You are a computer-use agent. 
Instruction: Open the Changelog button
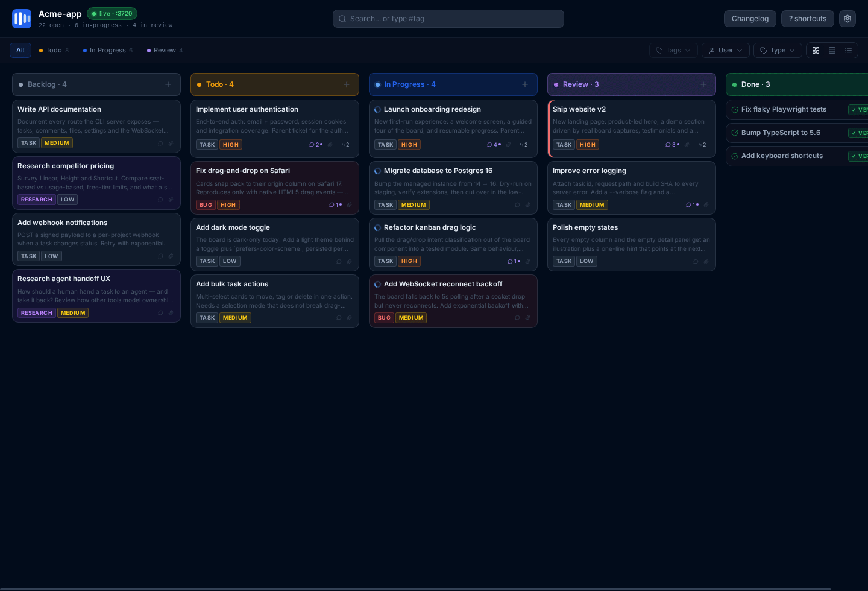pyautogui.click(x=750, y=19)
